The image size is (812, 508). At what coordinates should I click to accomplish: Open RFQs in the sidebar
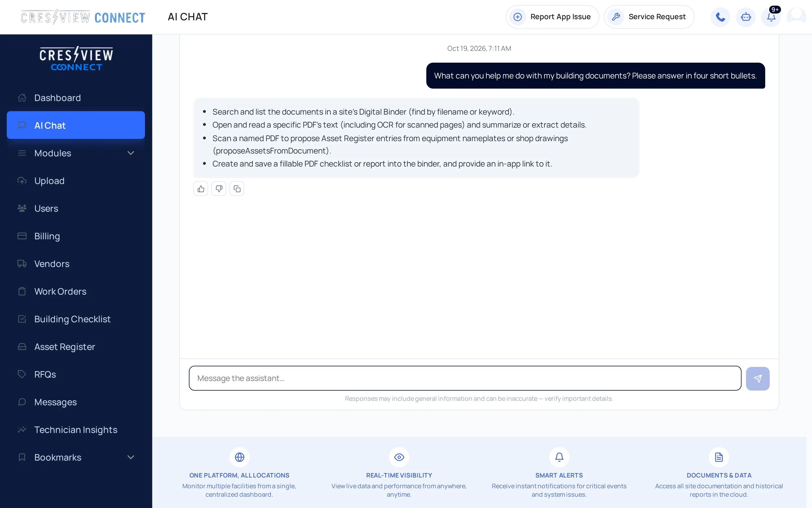pos(76,374)
